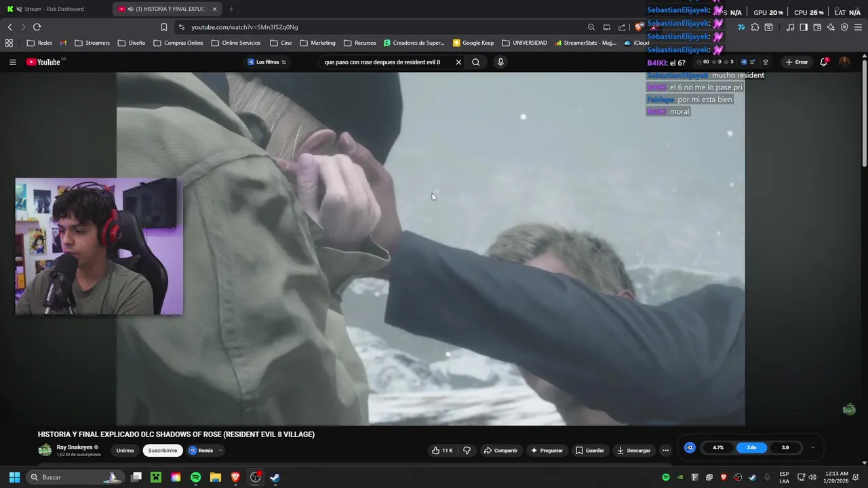Open the Creadores de Super bookmark
868x488 pixels.
pyautogui.click(x=414, y=43)
